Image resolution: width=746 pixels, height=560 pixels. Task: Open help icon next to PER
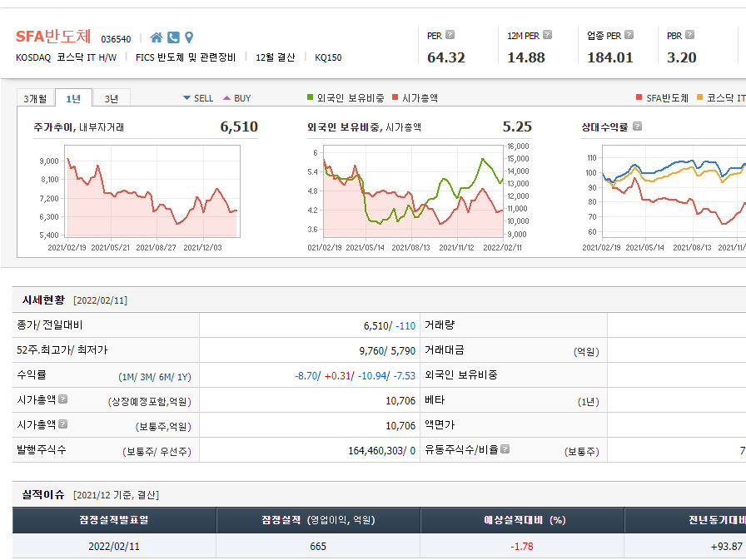coord(450,35)
